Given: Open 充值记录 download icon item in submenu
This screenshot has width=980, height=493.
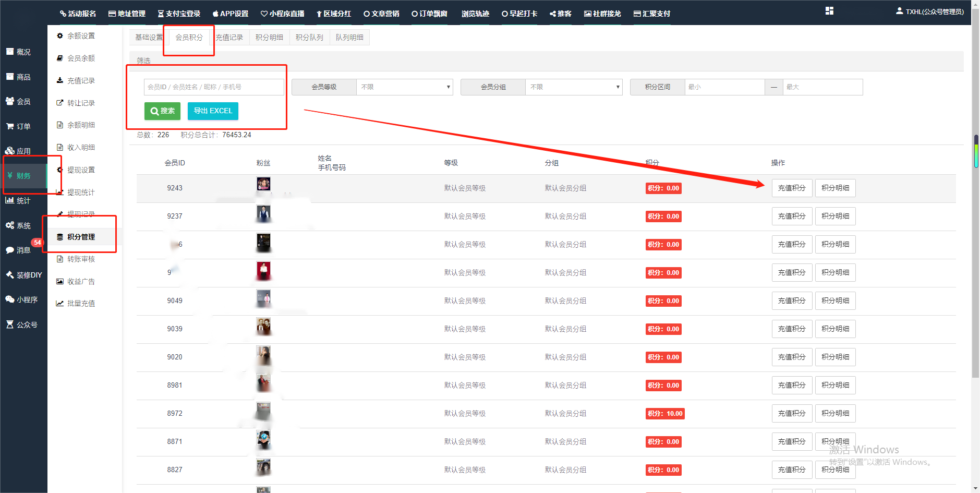Looking at the screenshot, I should click(81, 81).
